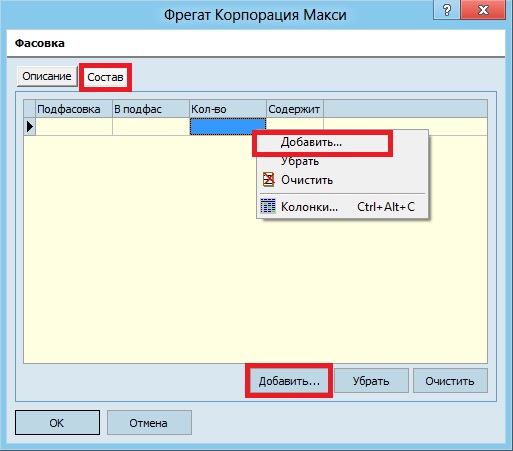Click the empty В подфас cell in the first row
The width and height of the screenshot is (513, 451).
pyautogui.click(x=151, y=126)
